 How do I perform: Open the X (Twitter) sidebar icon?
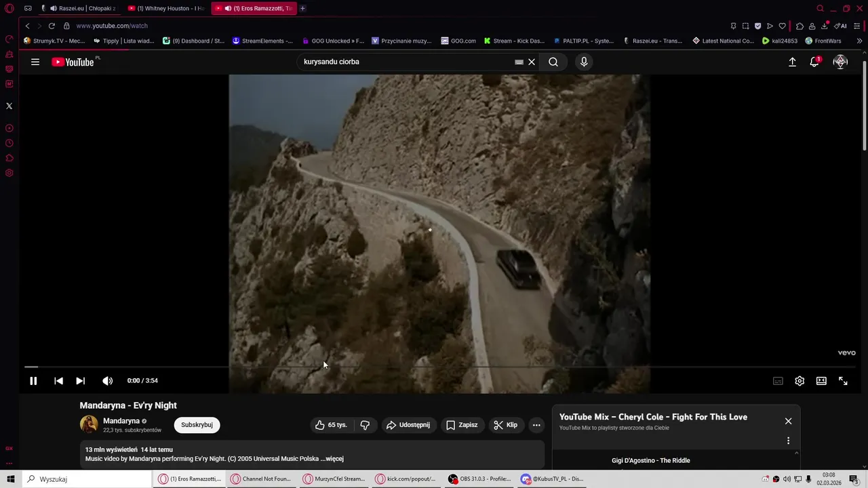[x=9, y=106]
